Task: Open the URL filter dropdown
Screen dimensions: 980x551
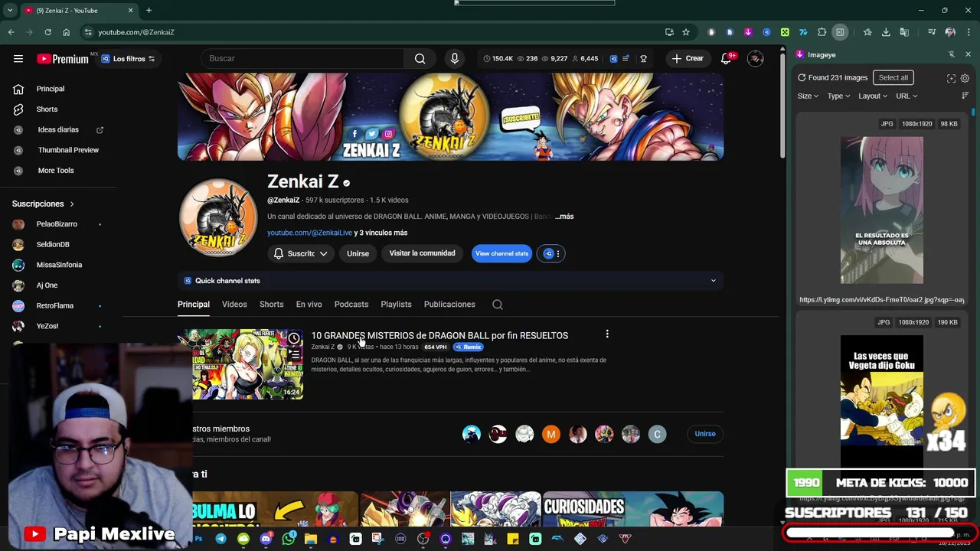Action: [x=906, y=96]
